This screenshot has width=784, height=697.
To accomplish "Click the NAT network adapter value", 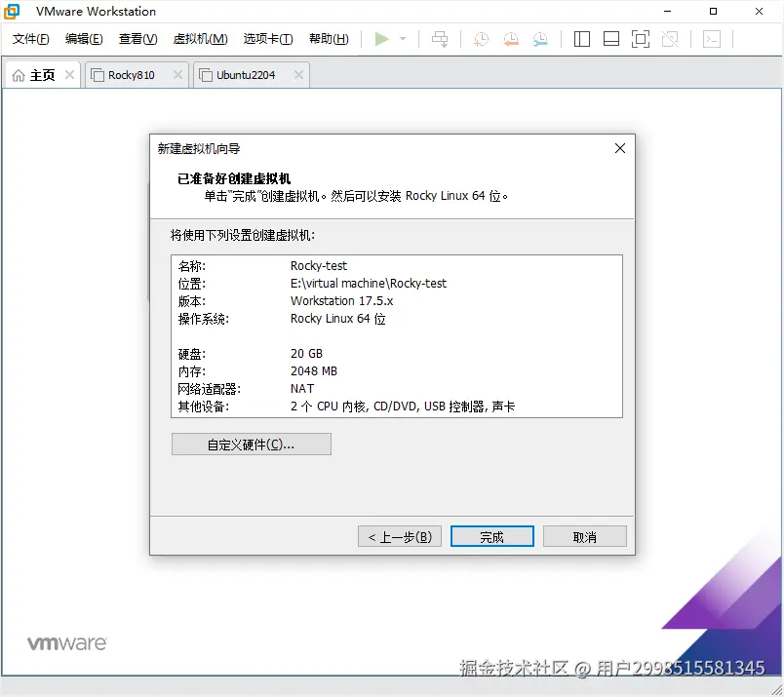I will 302,389.
